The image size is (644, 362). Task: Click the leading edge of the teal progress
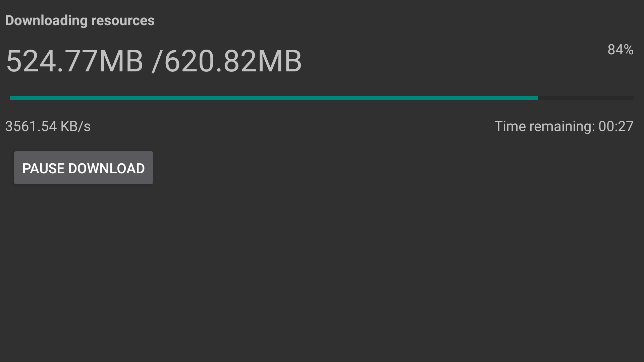(537, 98)
